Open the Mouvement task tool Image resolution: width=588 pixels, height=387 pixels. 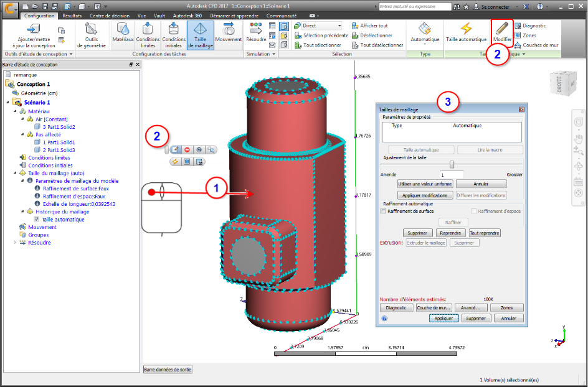229,35
